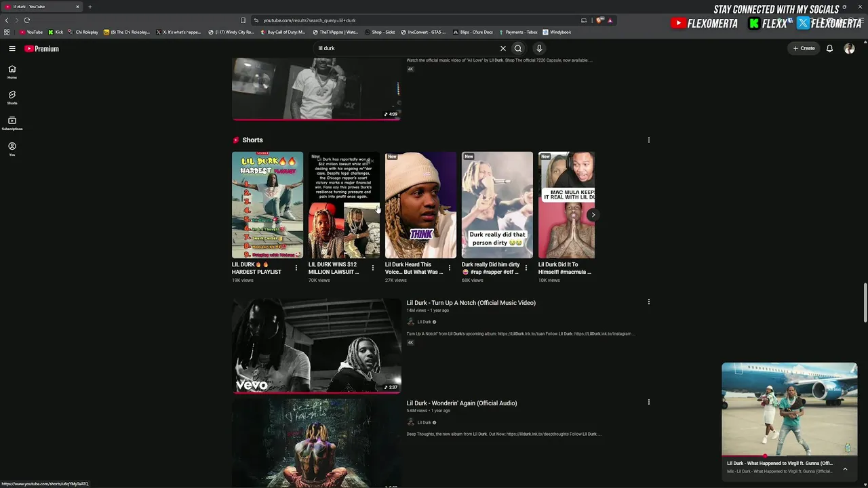Image resolution: width=868 pixels, height=488 pixels.
Task: Open a new browser tab
Action: pos(90,7)
